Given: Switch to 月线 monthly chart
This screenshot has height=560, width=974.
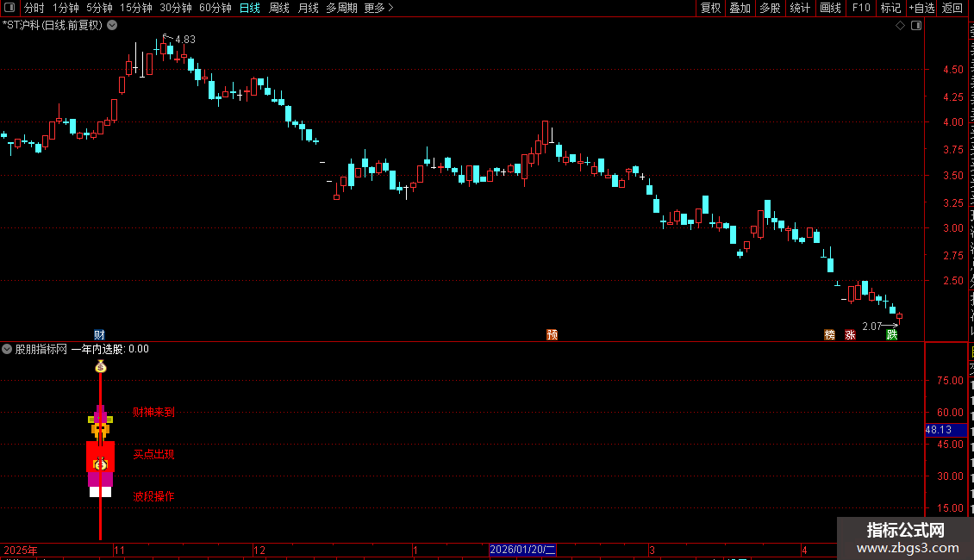Looking at the screenshot, I should (308, 8).
